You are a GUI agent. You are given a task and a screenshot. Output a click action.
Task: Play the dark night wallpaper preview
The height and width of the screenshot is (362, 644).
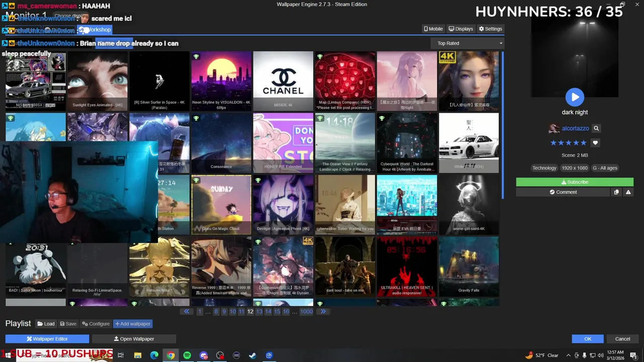(575, 97)
